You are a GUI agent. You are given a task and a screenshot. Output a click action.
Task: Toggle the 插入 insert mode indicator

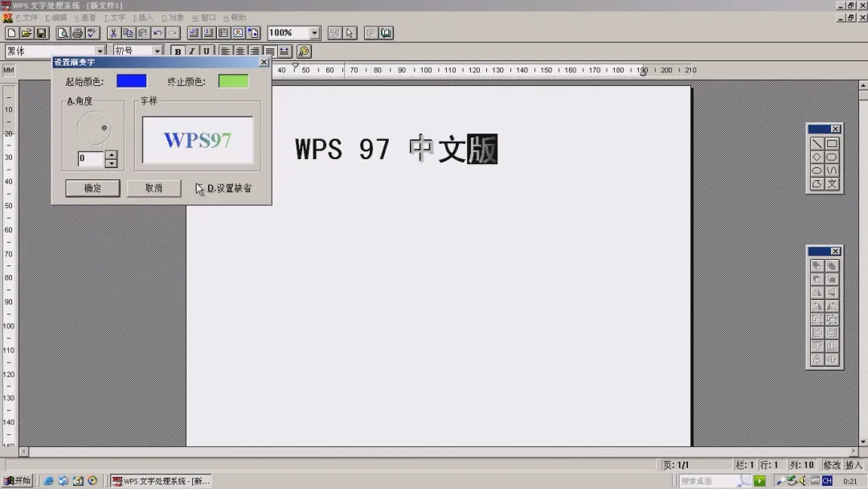pyautogui.click(x=854, y=465)
